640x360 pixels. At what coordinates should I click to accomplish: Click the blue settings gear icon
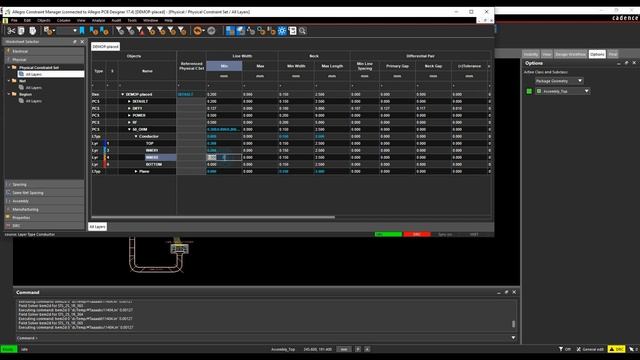point(282,31)
